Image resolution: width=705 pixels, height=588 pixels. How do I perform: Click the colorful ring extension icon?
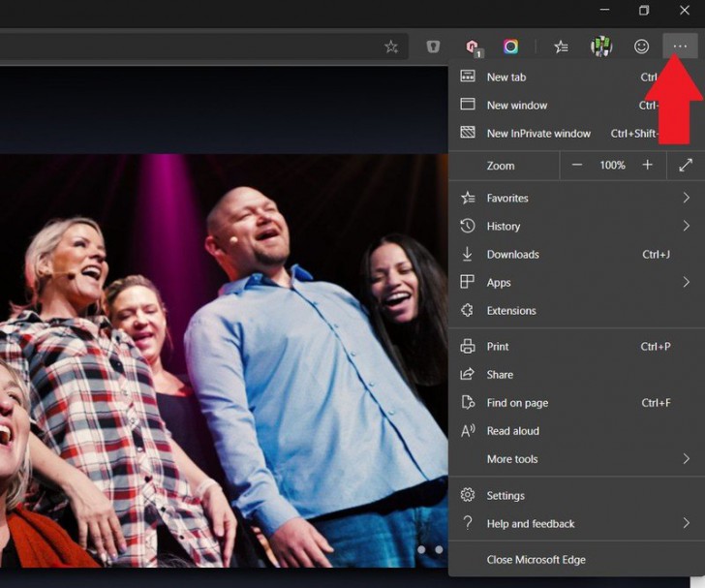510,46
